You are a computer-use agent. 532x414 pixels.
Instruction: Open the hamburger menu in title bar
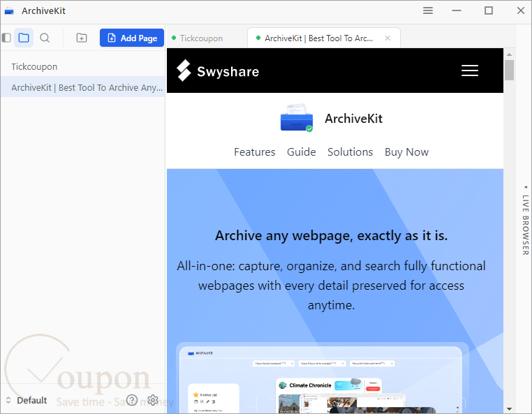(428, 11)
